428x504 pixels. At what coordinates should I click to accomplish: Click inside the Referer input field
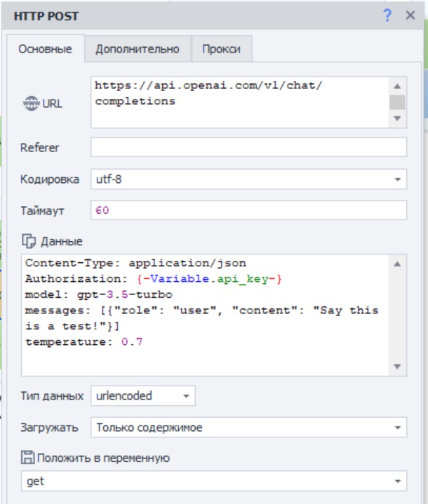click(248, 148)
